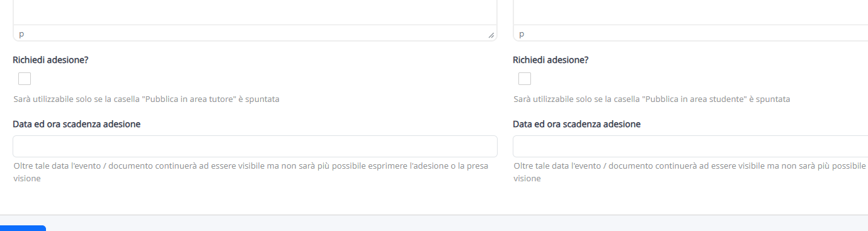
Task: Click the left editor resize handle icon
Action: (x=491, y=35)
